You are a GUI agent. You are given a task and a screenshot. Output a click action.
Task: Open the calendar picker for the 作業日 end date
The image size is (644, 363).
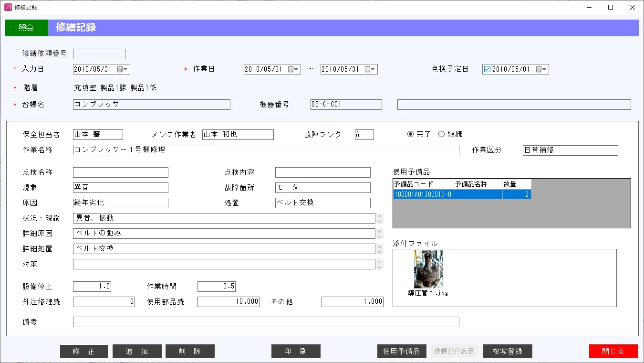pos(367,69)
